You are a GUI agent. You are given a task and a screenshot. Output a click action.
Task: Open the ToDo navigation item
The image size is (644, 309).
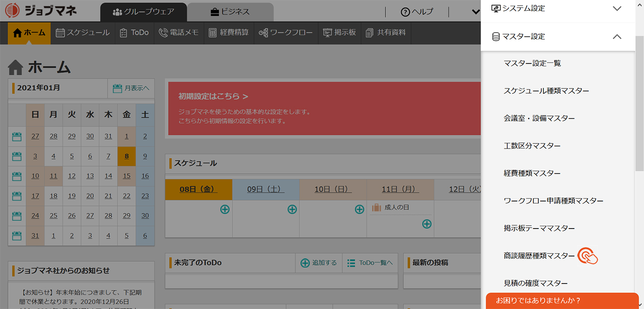pyautogui.click(x=134, y=33)
